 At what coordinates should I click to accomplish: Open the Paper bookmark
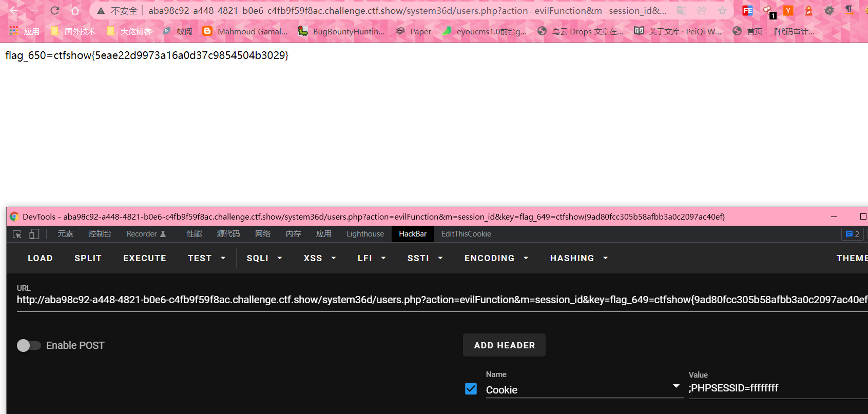[414, 31]
